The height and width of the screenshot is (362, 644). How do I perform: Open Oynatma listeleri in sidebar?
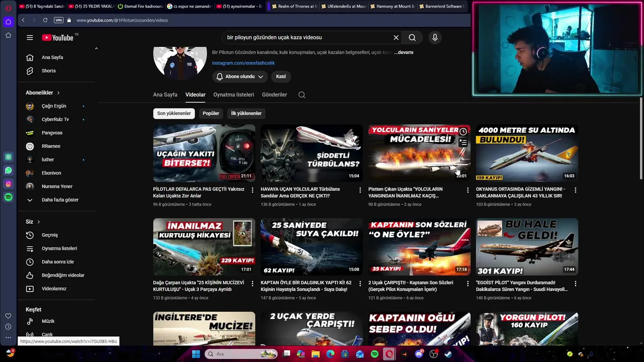[58, 248]
